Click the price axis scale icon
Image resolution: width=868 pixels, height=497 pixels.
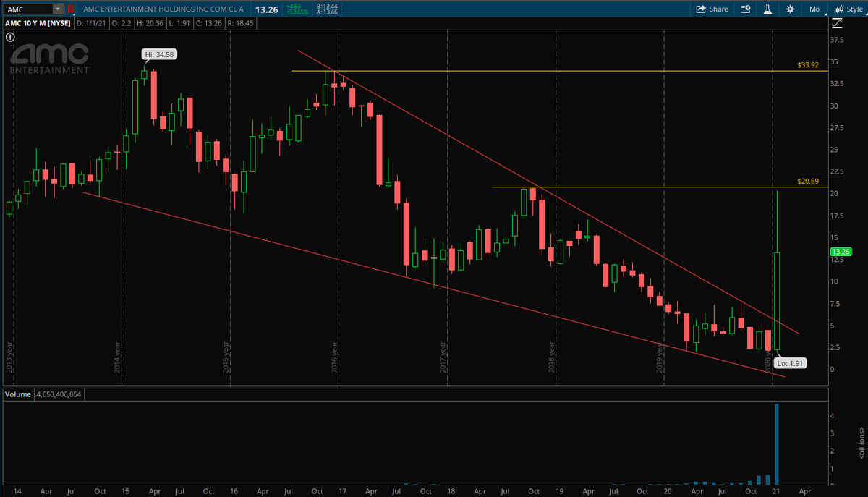click(x=837, y=22)
